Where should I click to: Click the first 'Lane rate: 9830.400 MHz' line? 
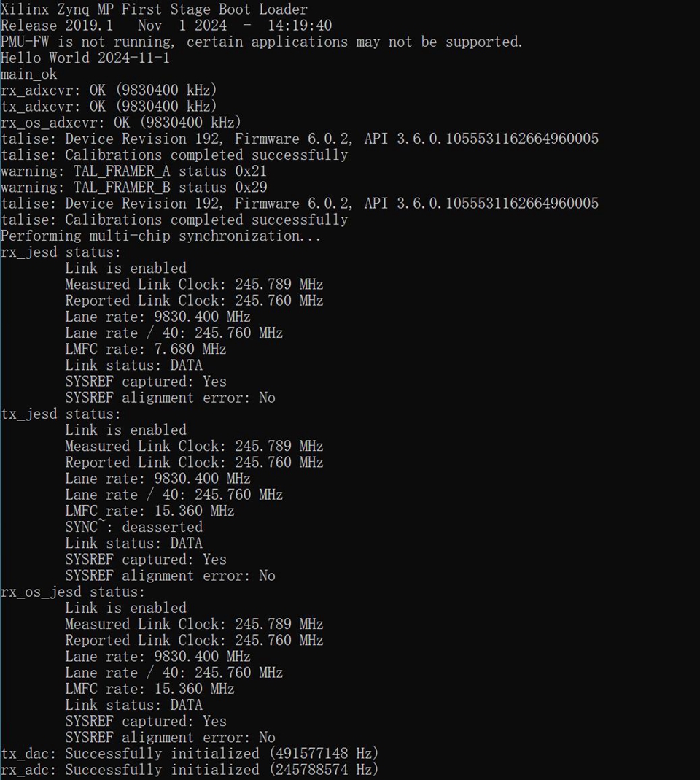click(157, 317)
